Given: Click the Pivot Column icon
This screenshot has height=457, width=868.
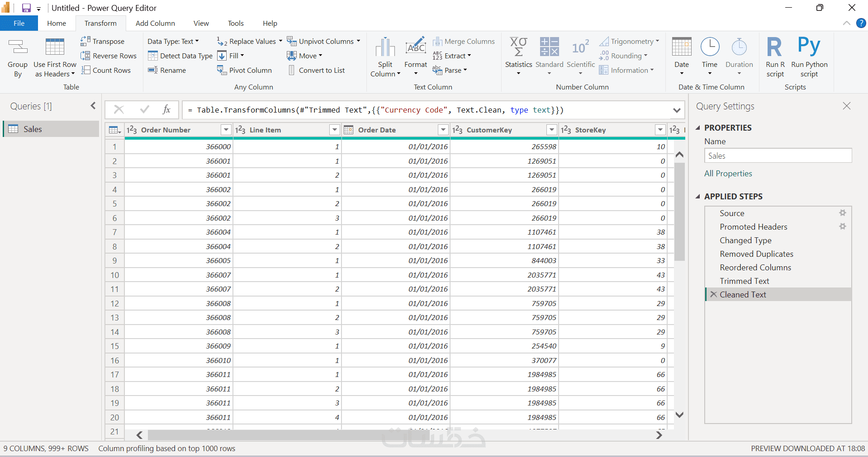Looking at the screenshot, I should tap(222, 70).
